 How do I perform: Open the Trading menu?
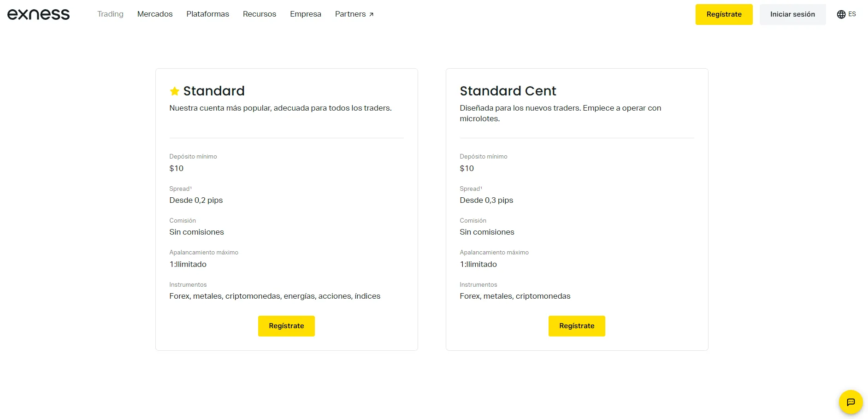(110, 14)
